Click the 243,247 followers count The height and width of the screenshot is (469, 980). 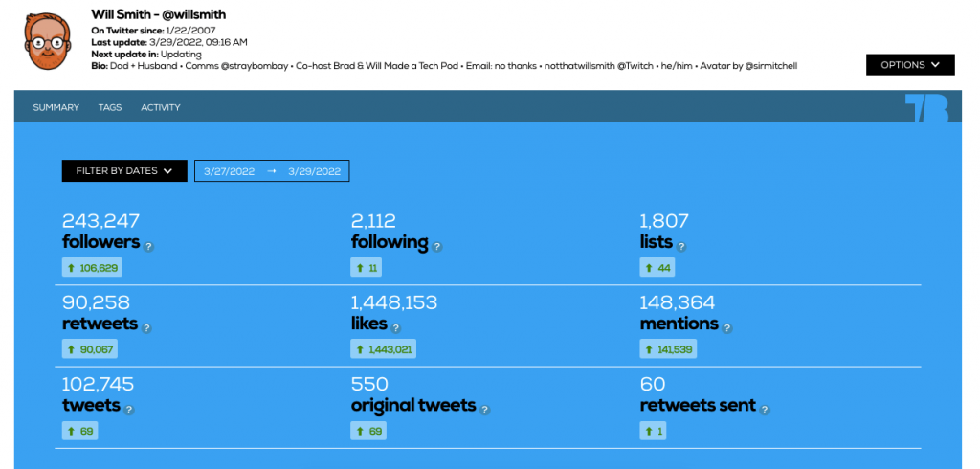click(100, 221)
